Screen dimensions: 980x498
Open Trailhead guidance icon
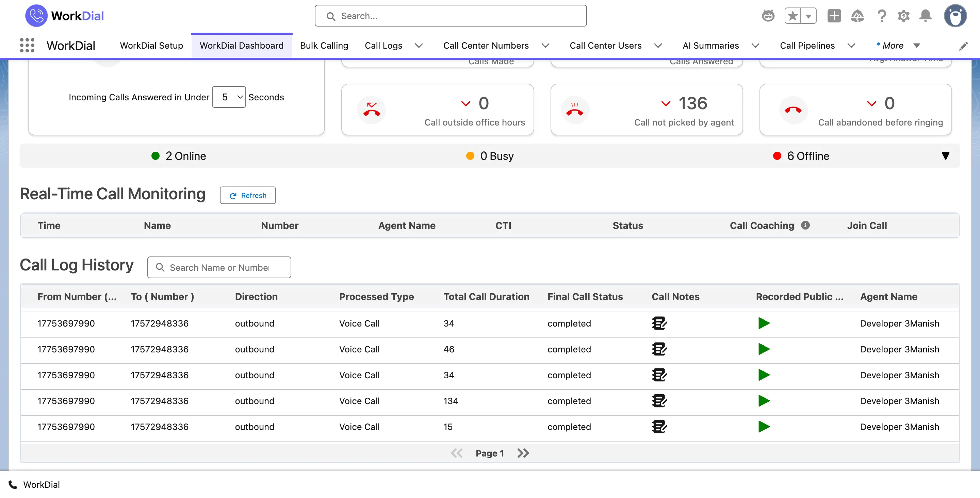[857, 16]
